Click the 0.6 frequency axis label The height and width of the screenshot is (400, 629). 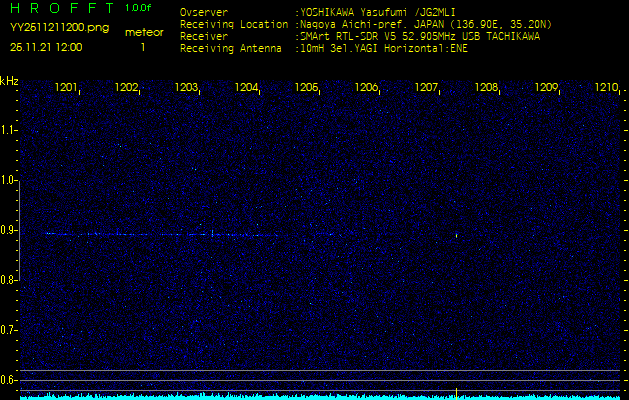(9, 380)
